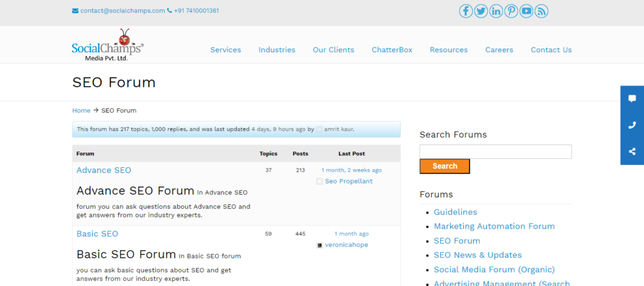Click the share sidebar icon

point(632,151)
